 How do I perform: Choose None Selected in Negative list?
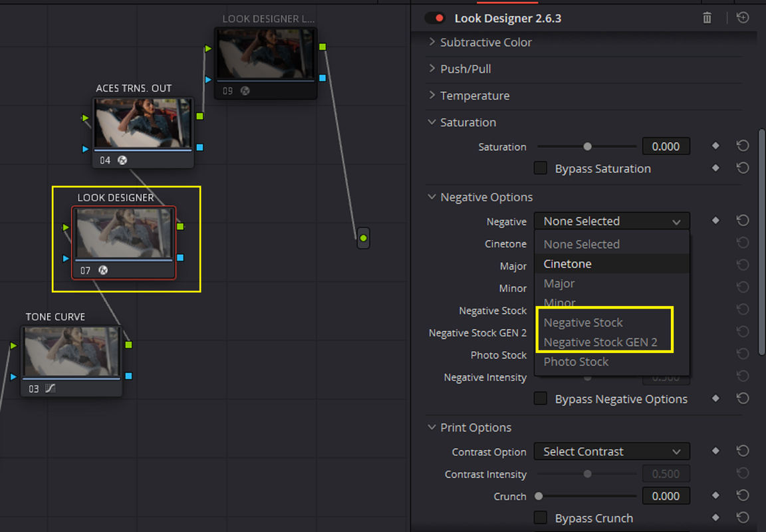pyautogui.click(x=612, y=244)
